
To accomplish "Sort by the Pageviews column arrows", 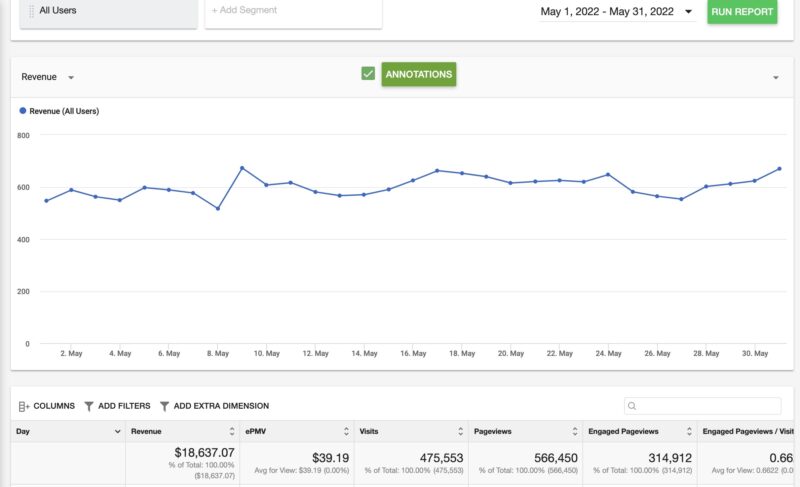I will [575, 431].
